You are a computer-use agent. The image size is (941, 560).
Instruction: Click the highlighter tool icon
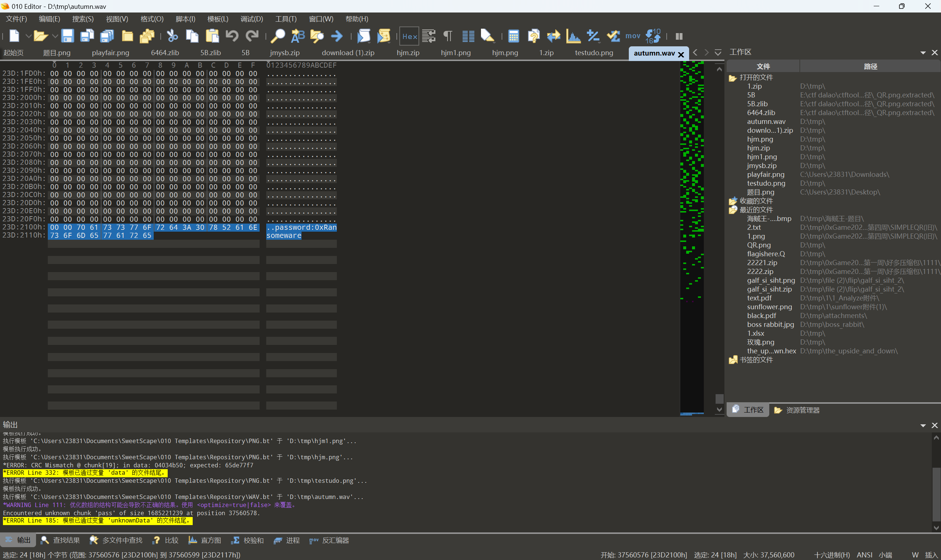point(488,36)
